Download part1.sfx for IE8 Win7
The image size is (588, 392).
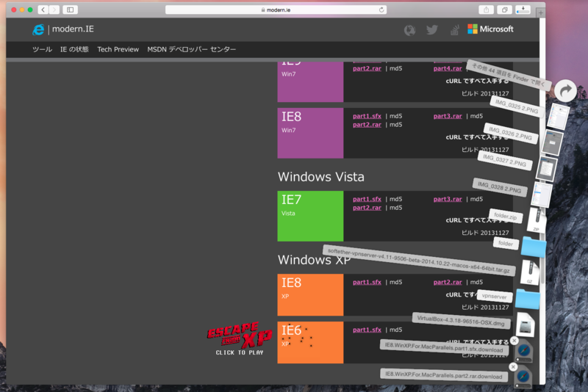367,116
